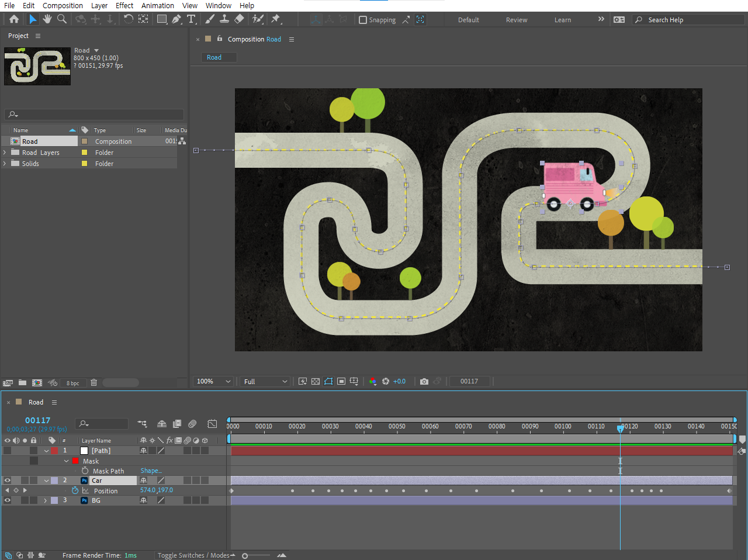The width and height of the screenshot is (748, 560).
Task: Collapse the Mask property group
Action: click(67, 461)
